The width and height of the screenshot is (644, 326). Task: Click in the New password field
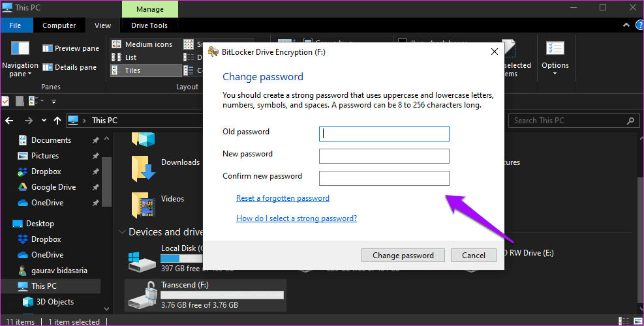[384, 156]
